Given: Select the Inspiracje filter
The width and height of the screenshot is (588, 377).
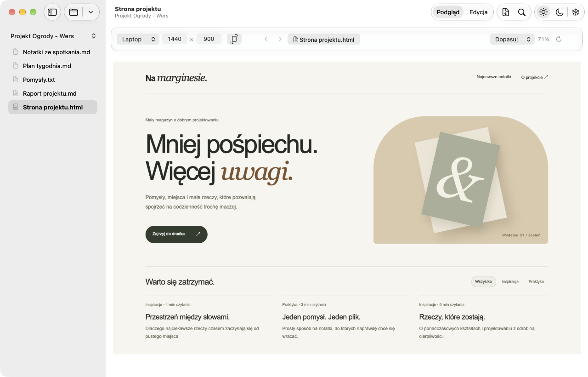Looking at the screenshot, I should tap(510, 281).
